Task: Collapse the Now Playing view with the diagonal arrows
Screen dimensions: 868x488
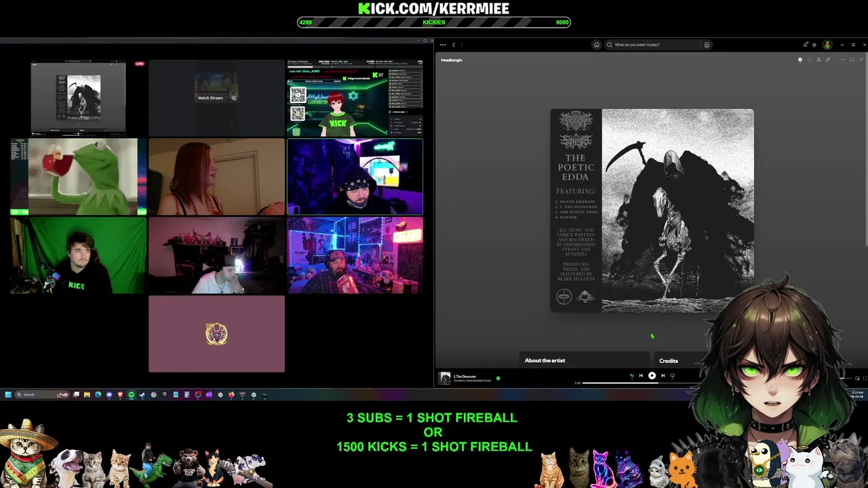Action: tap(861, 60)
